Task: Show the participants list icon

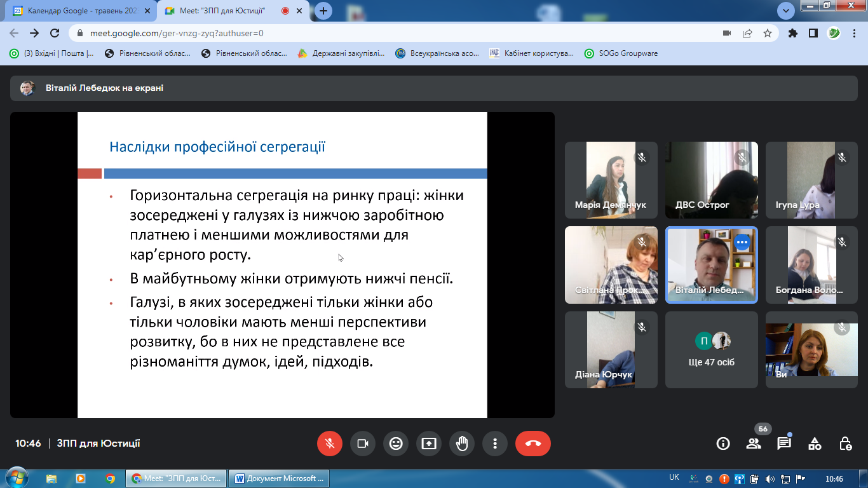Action: (754, 444)
